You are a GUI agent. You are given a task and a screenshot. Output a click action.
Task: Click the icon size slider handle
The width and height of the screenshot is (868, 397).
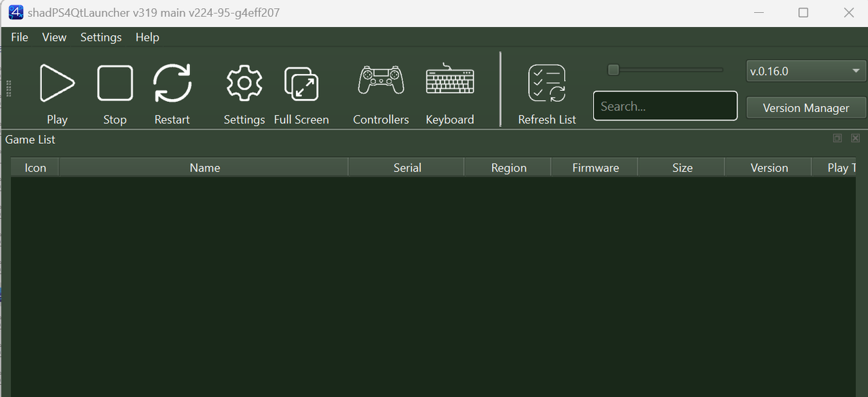point(614,70)
